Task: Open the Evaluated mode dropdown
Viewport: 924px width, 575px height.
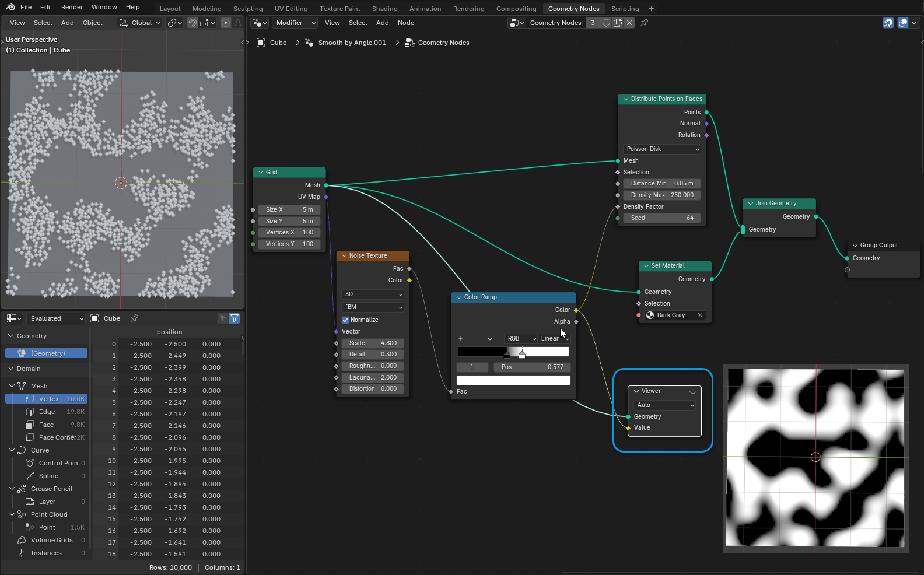Action: pyautogui.click(x=57, y=318)
